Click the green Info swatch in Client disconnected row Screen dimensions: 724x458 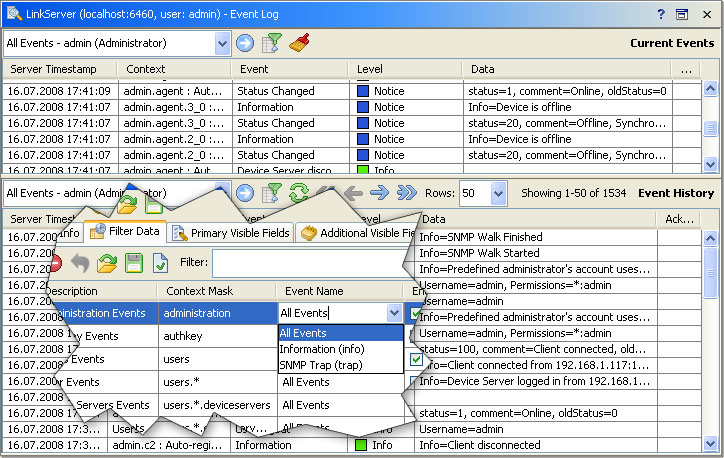tap(361, 445)
